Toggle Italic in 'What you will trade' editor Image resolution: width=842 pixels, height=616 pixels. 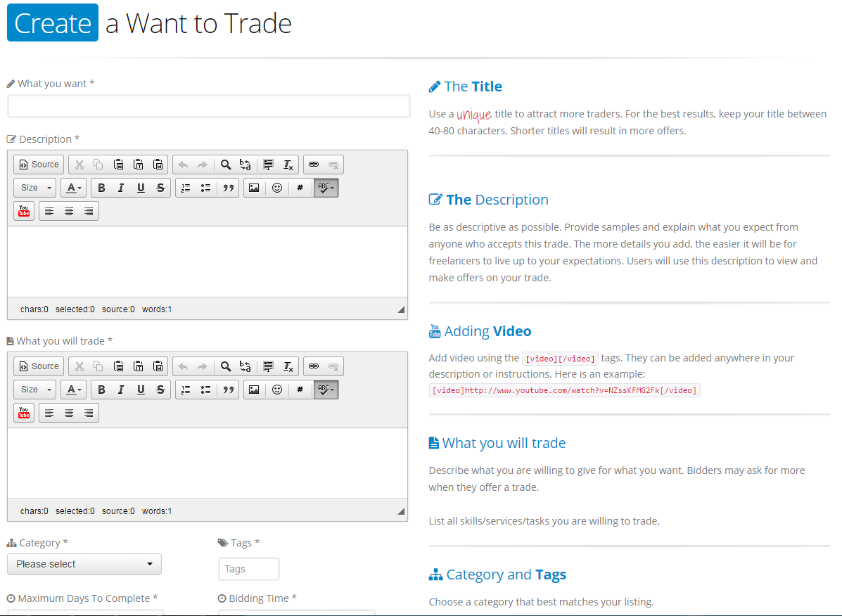click(121, 390)
